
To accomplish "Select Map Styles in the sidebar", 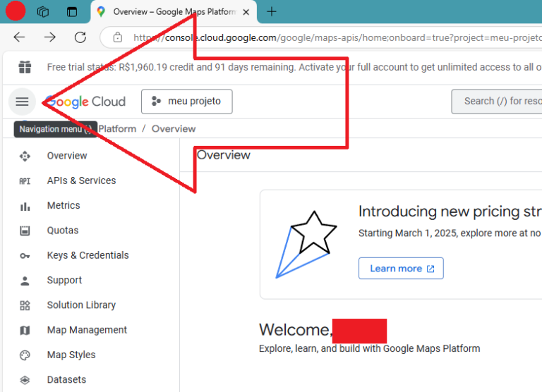I will (x=71, y=355).
